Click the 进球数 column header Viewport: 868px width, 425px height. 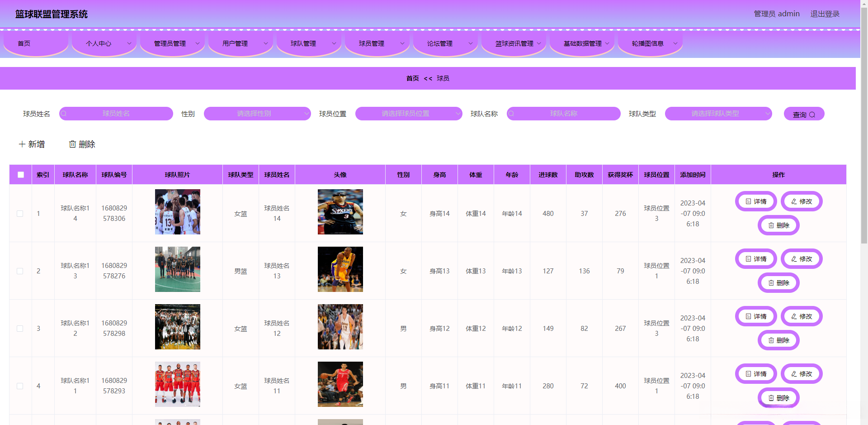tap(548, 175)
